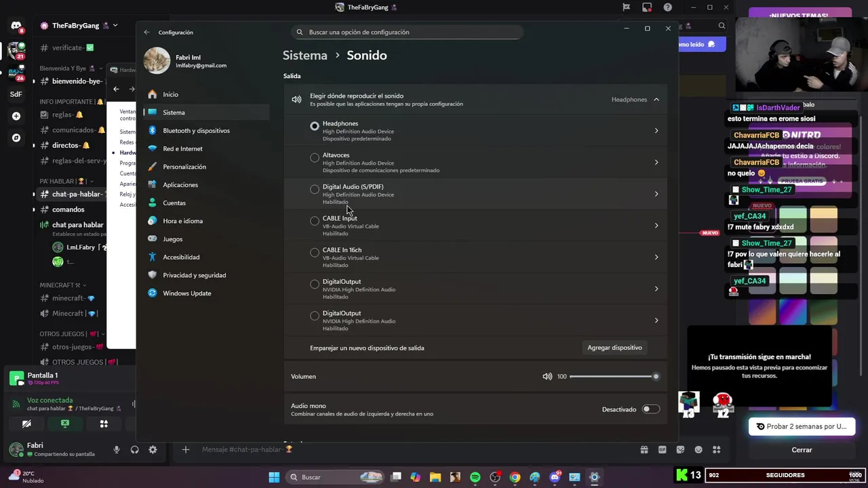Click the settings search field
This screenshot has width=868, height=488.
coord(408,32)
